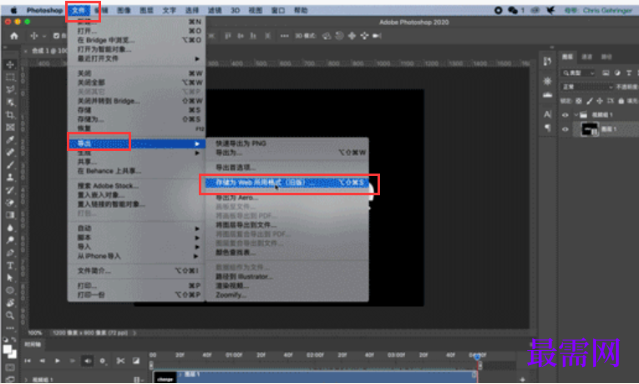Open the blend mode 正常 dropdown
This screenshot has width=639, height=384.
click(587, 87)
